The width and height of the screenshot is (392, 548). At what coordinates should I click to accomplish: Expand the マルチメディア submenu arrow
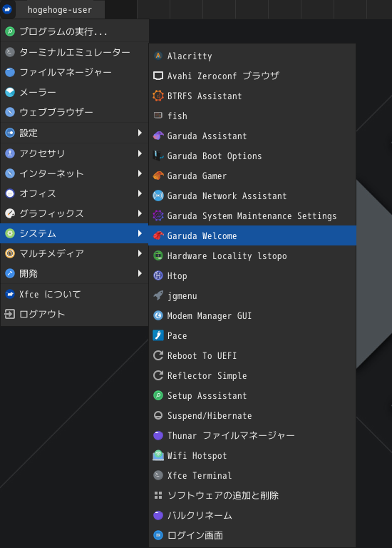click(x=140, y=253)
